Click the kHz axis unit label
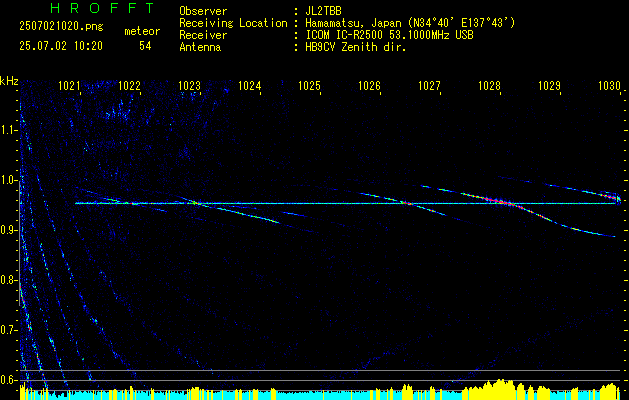 tap(9, 81)
